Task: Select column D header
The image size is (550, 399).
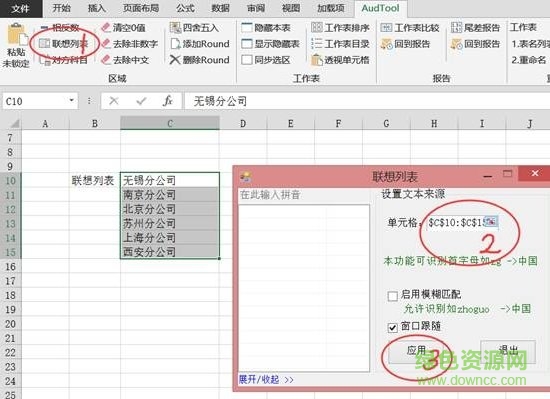Action: click(x=243, y=123)
